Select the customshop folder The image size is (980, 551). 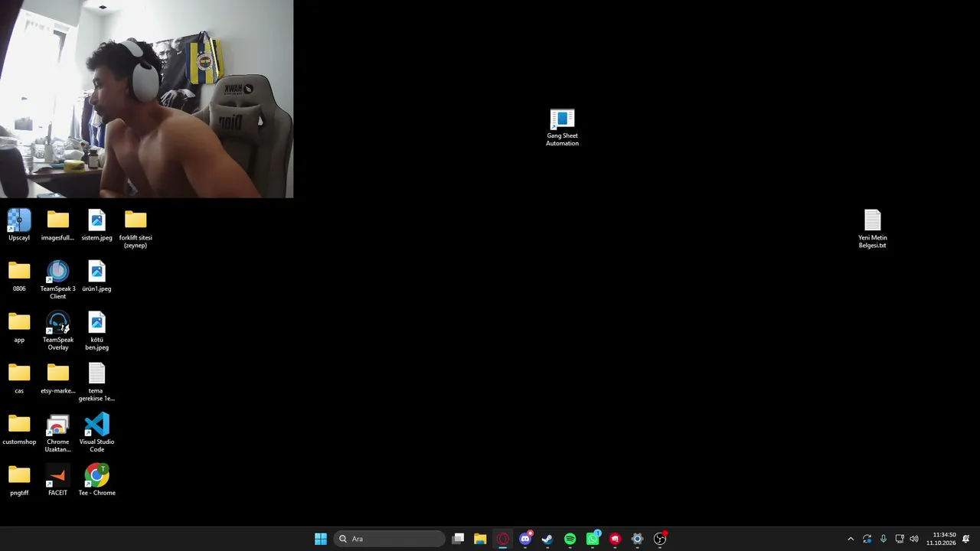19,429
